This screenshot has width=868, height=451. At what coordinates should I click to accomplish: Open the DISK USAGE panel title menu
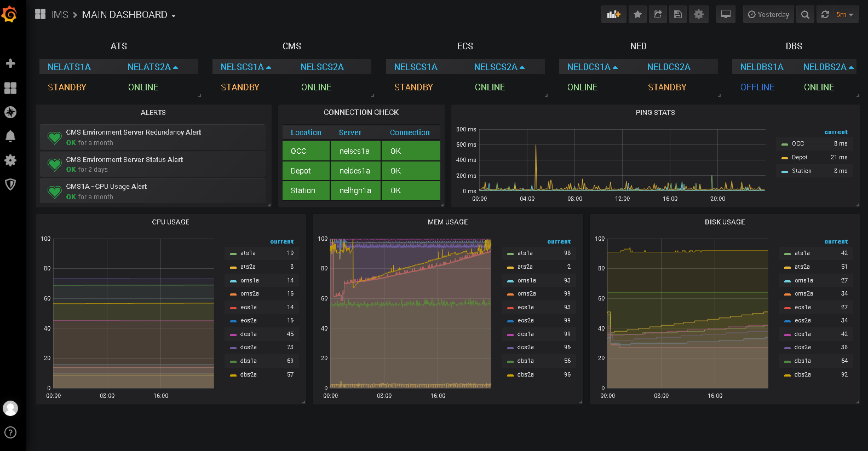point(725,222)
